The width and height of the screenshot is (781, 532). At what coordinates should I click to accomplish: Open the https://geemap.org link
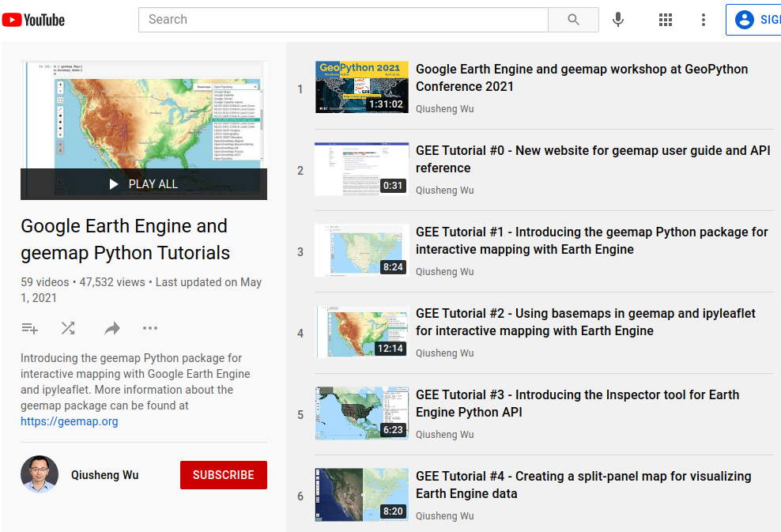point(69,421)
